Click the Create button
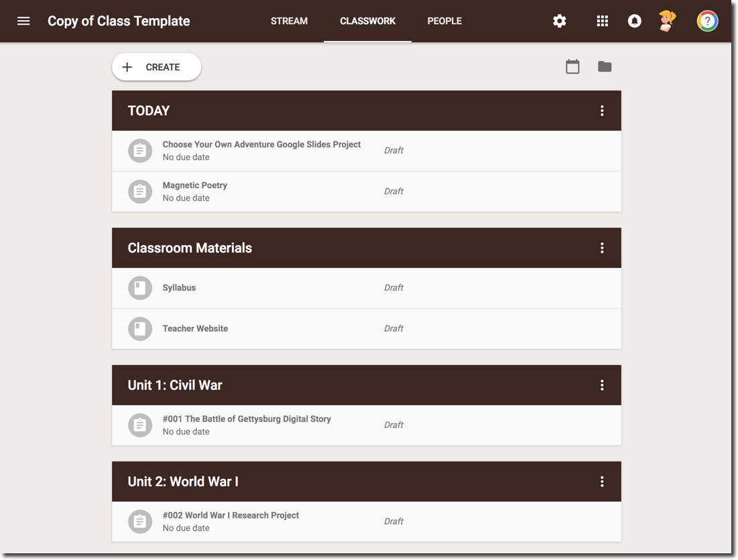 pos(156,67)
